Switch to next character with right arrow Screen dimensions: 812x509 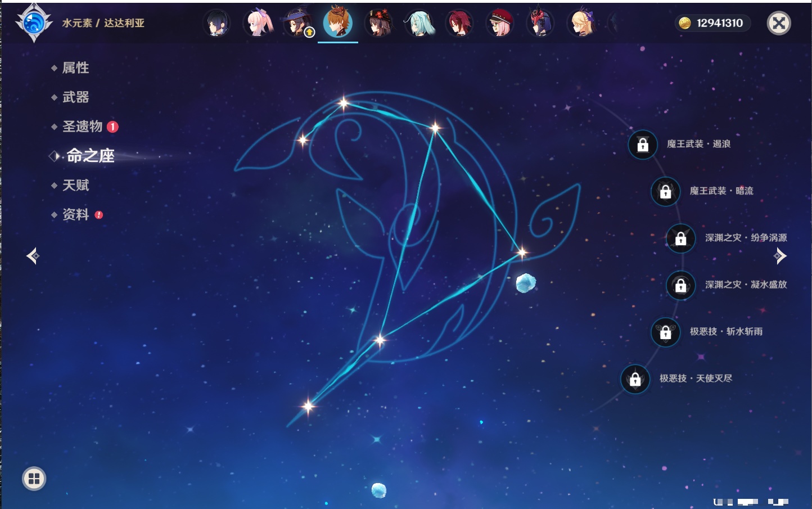[780, 256]
